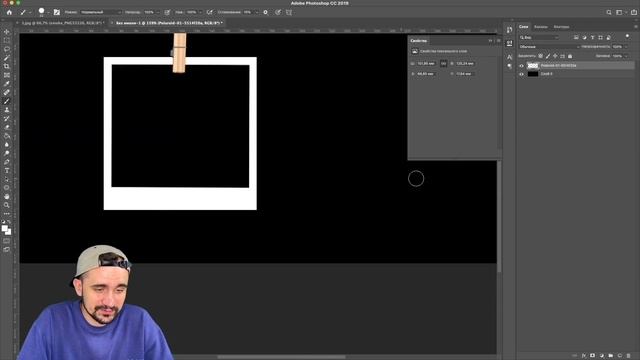Select the Type tool
Image resolution: width=640 pixels, height=360 pixels.
(x=7, y=171)
